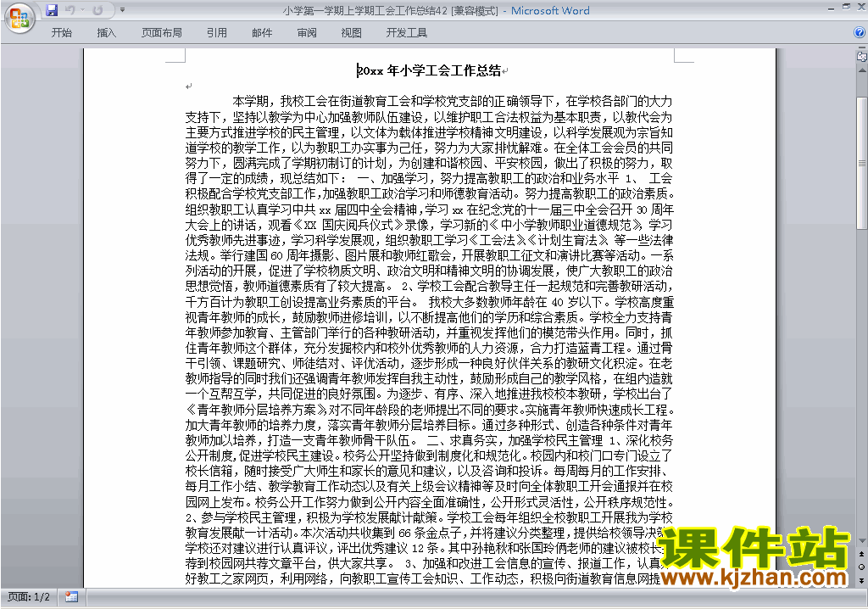This screenshot has width=868, height=609.
Task: Switch to the 引用 tab
Action: [217, 33]
